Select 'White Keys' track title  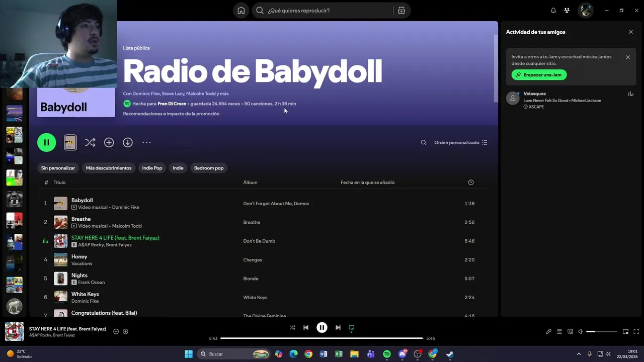[x=85, y=294]
